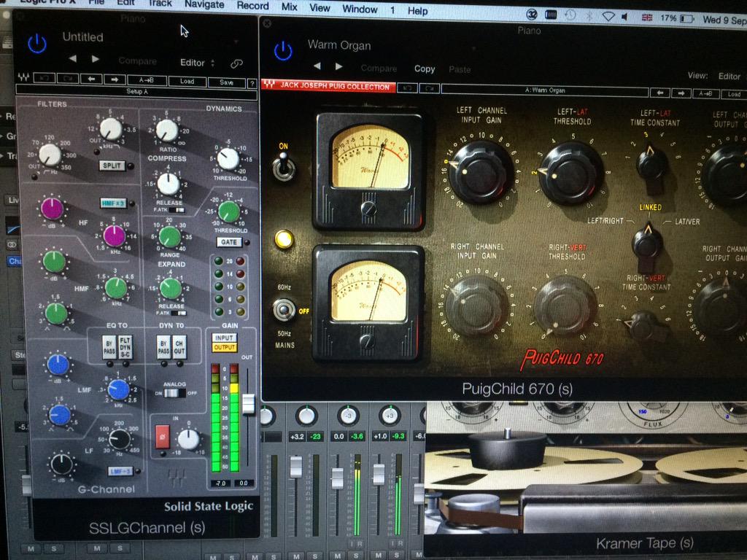The height and width of the screenshot is (560, 747).
Task: Click next preset arrow in SSLGChannel window
Action: (96, 58)
